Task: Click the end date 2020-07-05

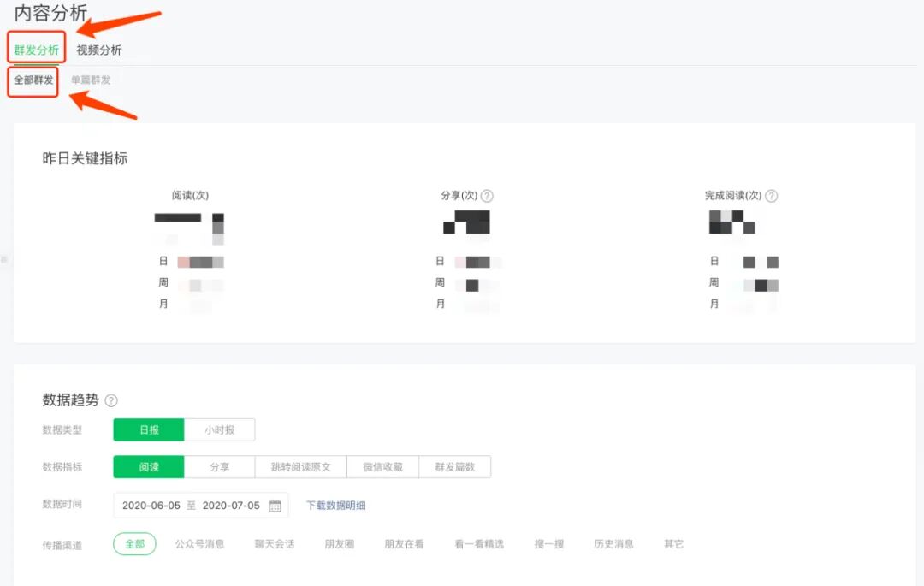Action: click(x=231, y=506)
